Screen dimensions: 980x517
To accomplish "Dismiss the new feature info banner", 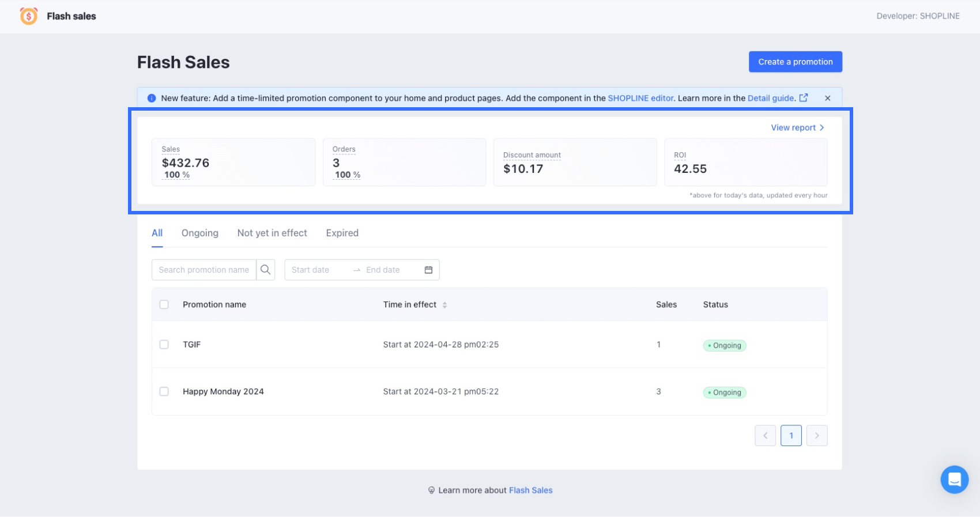I will (827, 98).
